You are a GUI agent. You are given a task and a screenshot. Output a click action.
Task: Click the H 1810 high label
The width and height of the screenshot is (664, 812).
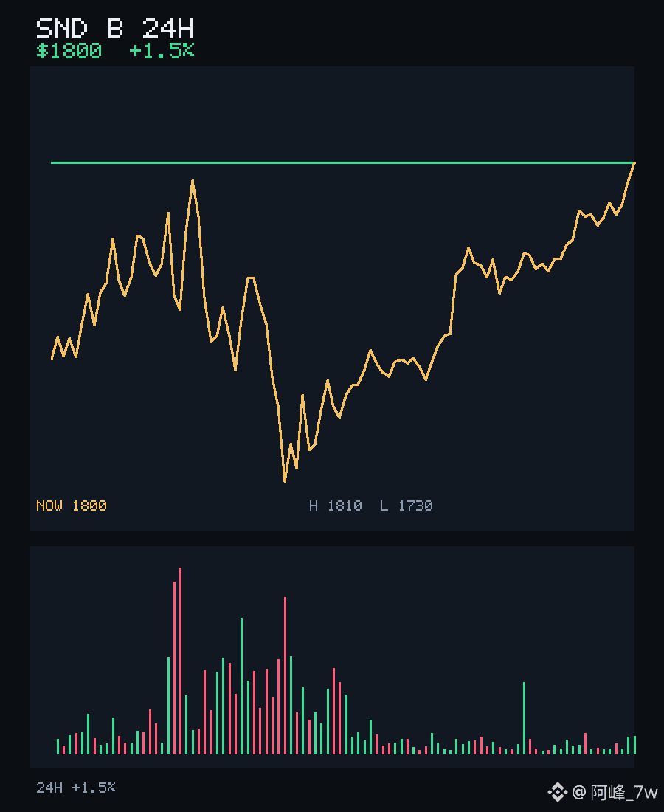[336, 506]
